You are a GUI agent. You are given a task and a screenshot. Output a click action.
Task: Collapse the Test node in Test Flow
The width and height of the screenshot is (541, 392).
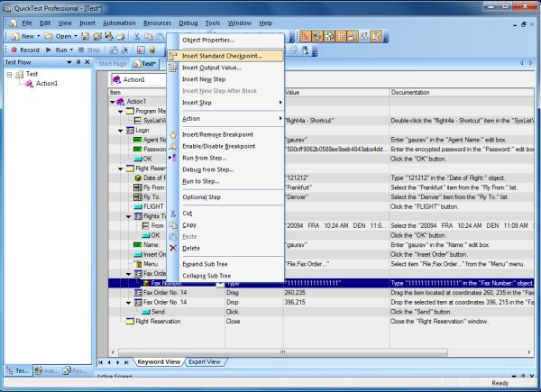point(9,75)
